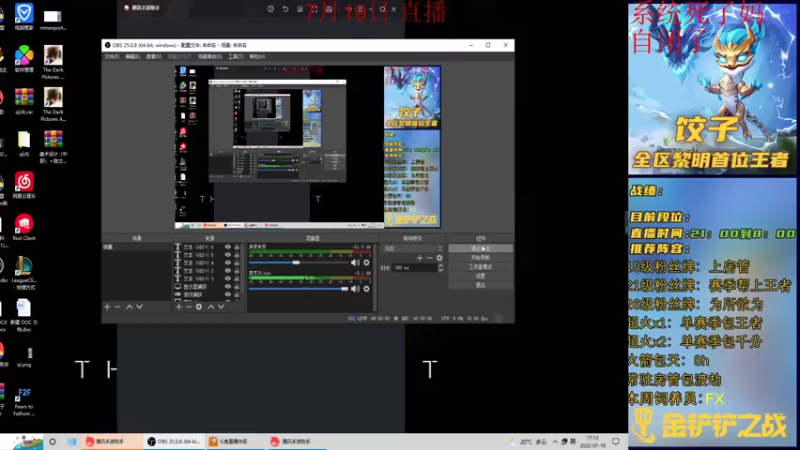Show hidden system tray icons chevron

coord(555,442)
